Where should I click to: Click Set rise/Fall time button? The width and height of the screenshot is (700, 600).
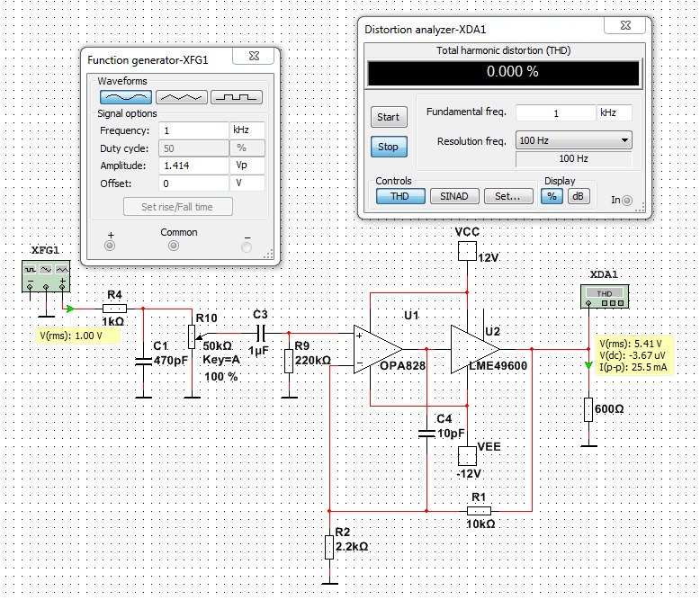pyautogui.click(x=177, y=207)
